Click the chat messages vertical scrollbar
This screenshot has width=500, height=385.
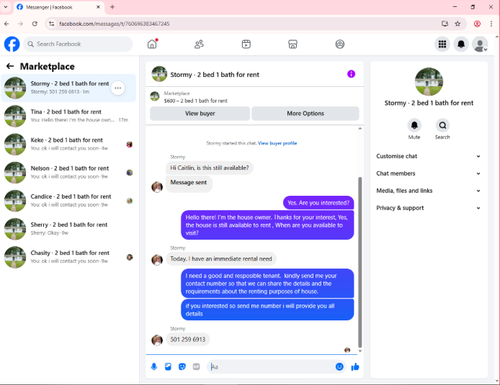[360, 262]
